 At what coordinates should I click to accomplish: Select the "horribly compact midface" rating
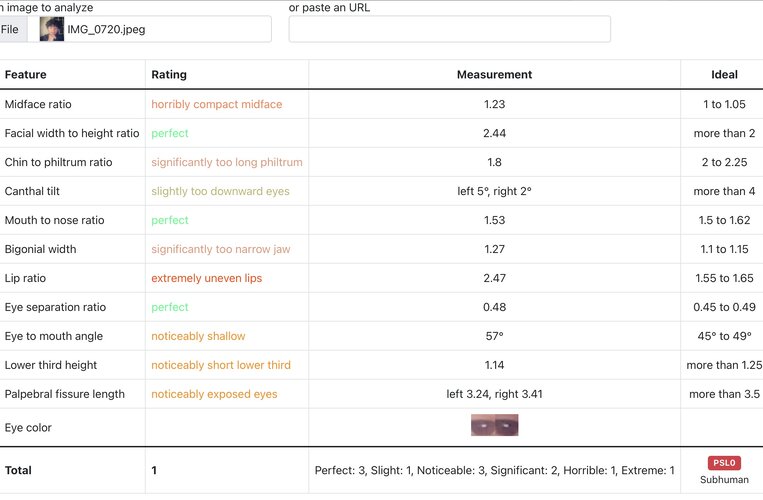pos(217,104)
